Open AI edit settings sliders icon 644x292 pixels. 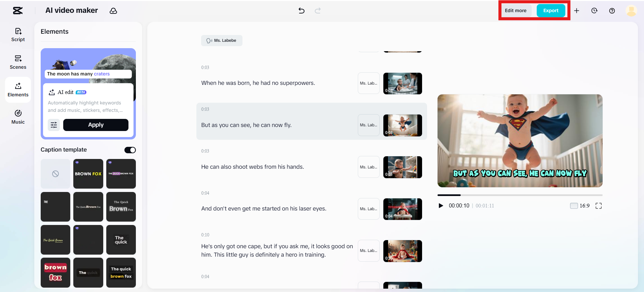(54, 125)
